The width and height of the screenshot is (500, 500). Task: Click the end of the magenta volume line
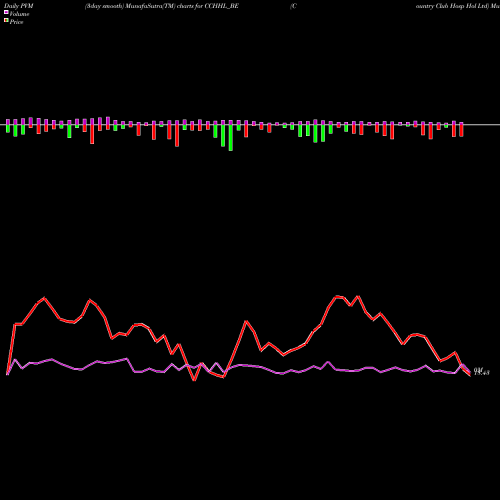click(470, 372)
